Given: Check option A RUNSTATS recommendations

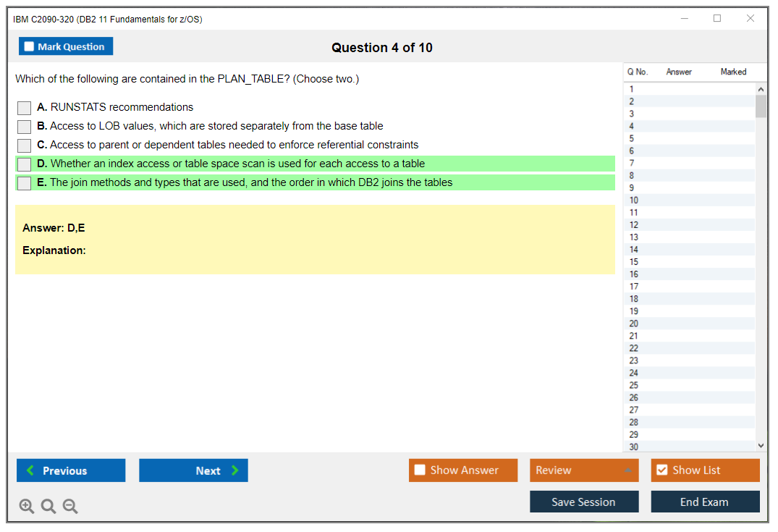Looking at the screenshot, I should pos(25,108).
